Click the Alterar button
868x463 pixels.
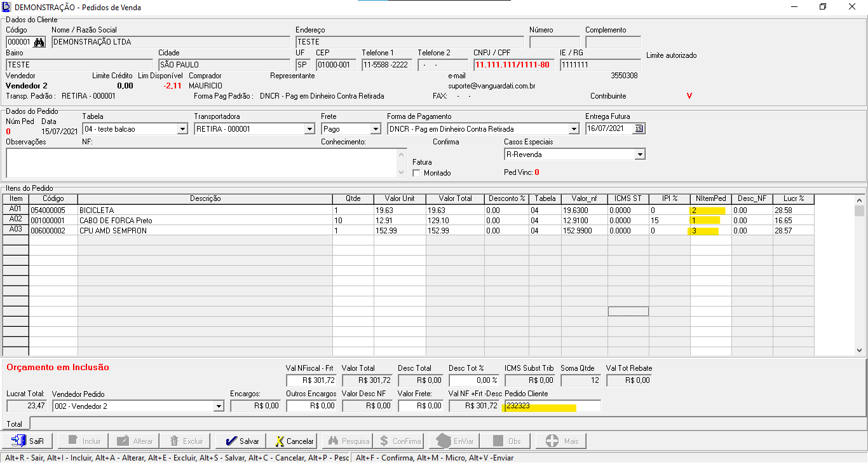(134, 441)
